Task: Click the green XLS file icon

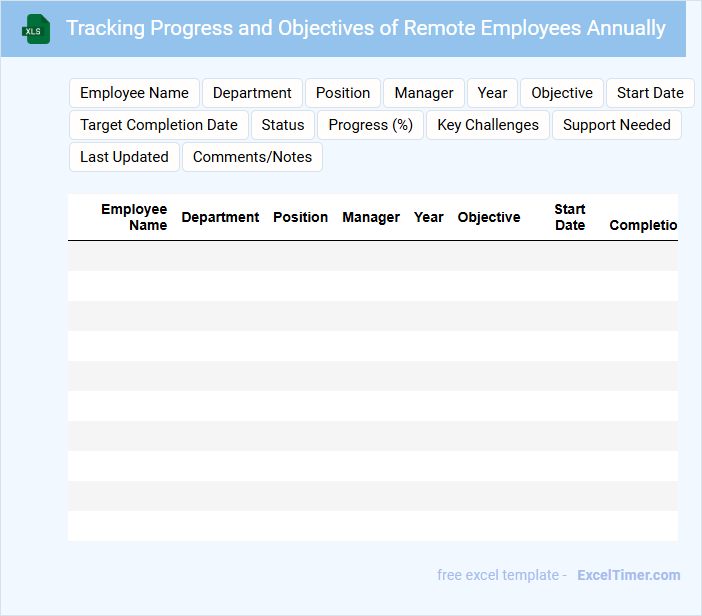Action: pyautogui.click(x=36, y=29)
